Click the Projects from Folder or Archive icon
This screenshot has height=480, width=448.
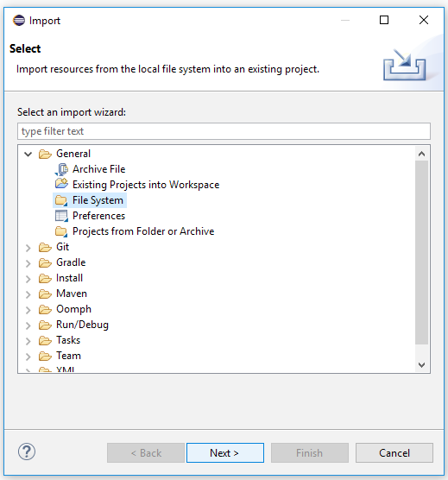(x=61, y=231)
